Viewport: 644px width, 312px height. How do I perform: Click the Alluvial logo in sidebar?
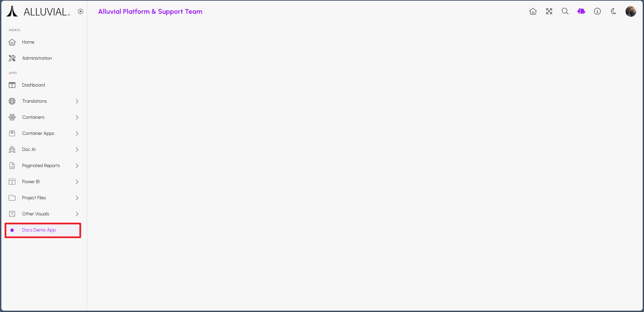click(x=38, y=12)
